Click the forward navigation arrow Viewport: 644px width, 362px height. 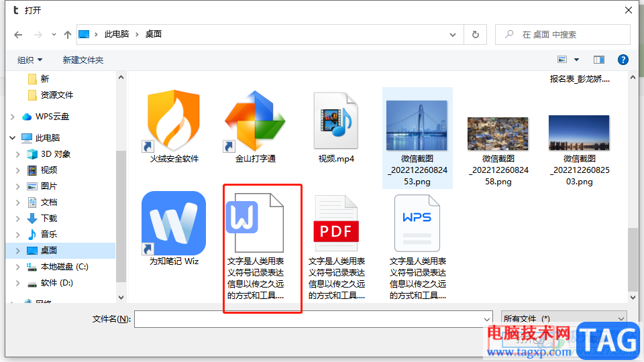coord(38,35)
